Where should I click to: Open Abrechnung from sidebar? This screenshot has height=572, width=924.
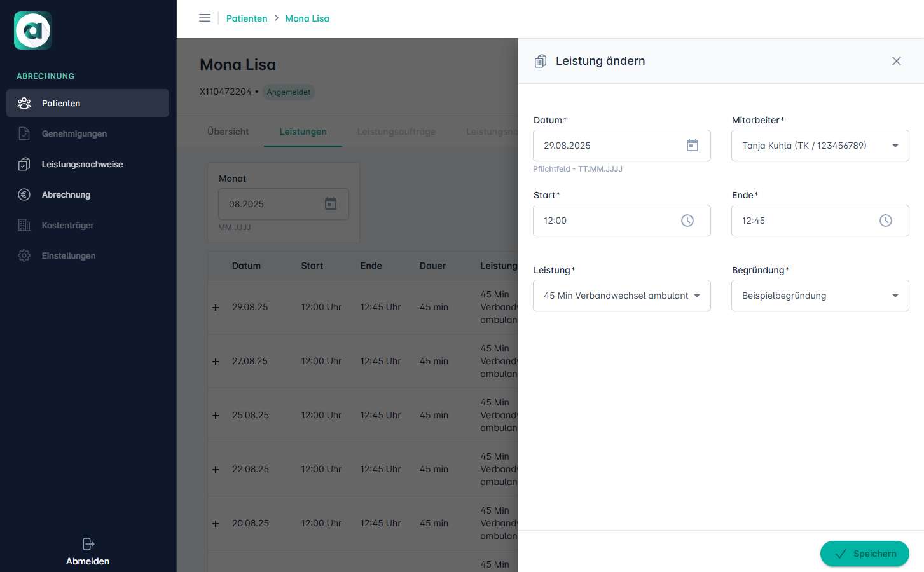pyautogui.click(x=66, y=194)
